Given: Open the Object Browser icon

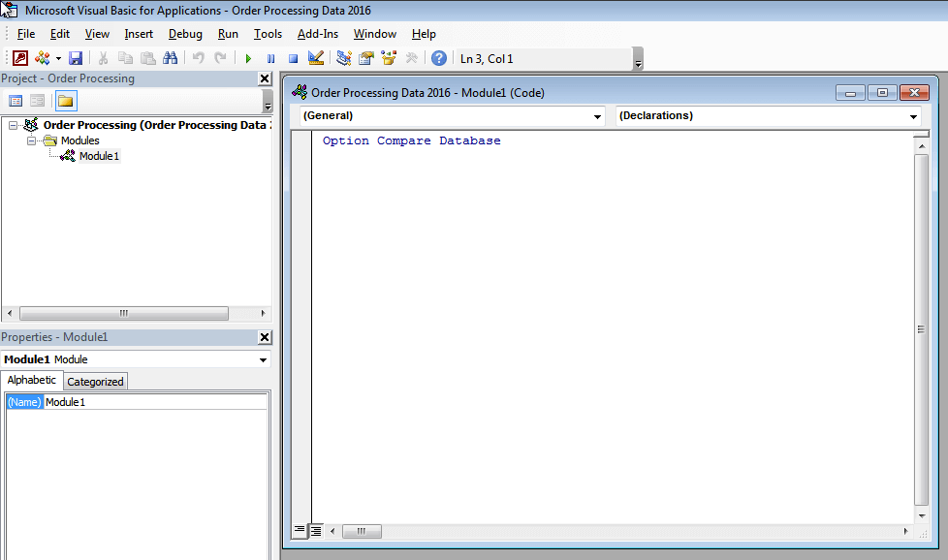Looking at the screenshot, I should coord(389,58).
